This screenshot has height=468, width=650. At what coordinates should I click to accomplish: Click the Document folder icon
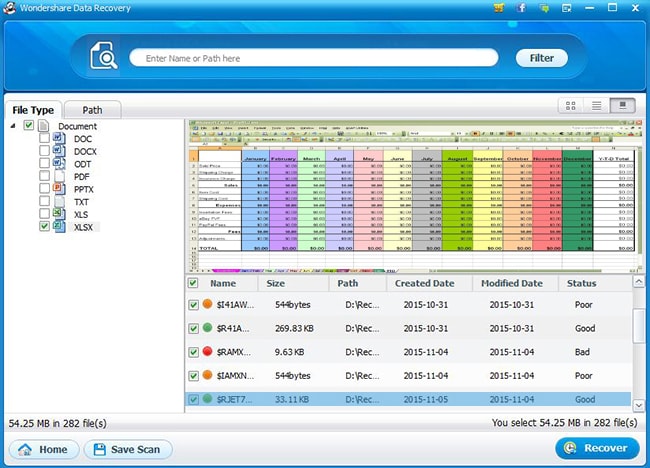(x=44, y=125)
